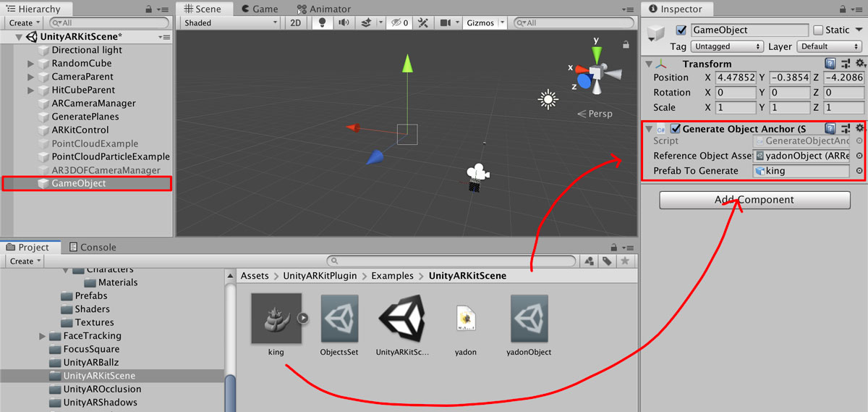868x412 pixels.
Task: Select the game object icon in Inspector header
Action: coord(656,33)
